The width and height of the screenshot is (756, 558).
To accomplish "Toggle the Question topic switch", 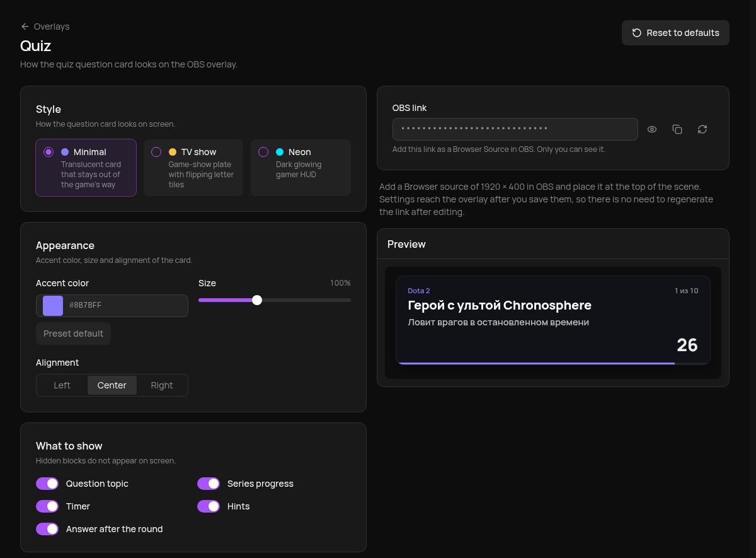I will [47, 484].
